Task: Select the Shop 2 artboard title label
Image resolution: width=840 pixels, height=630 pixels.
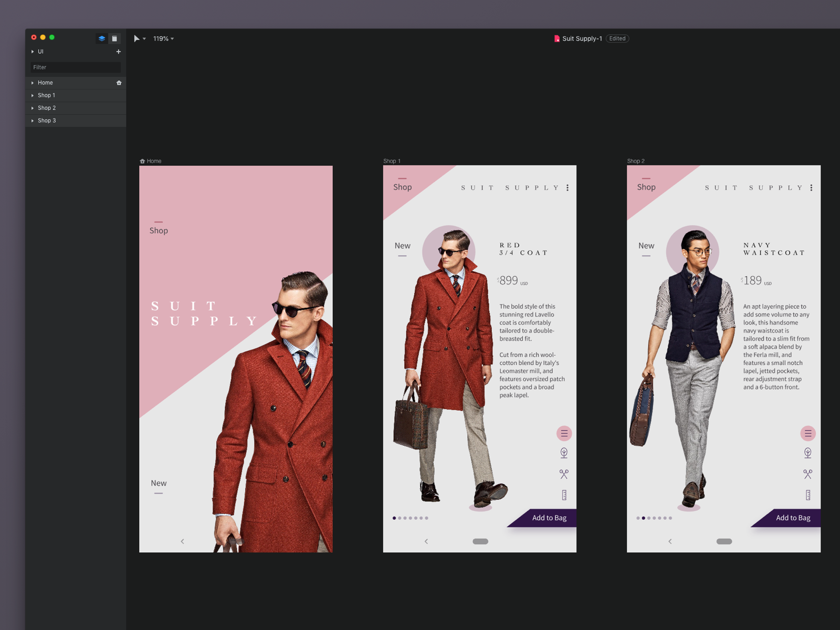Action: point(636,161)
